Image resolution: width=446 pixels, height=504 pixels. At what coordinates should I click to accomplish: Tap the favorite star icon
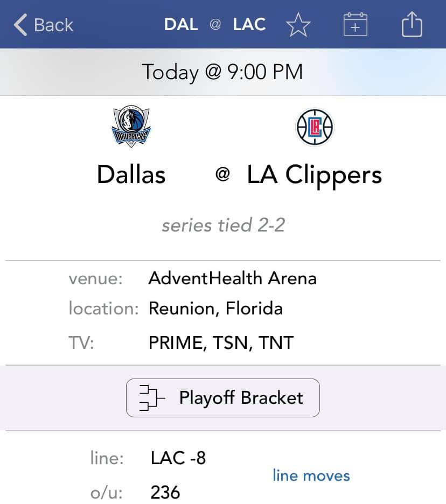(x=298, y=25)
